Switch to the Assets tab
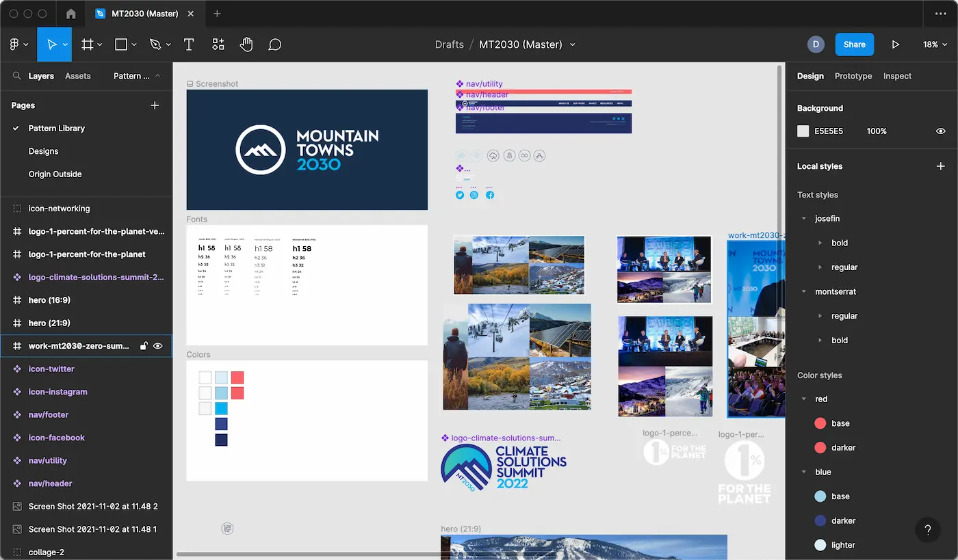The height and width of the screenshot is (560, 958). 78,76
